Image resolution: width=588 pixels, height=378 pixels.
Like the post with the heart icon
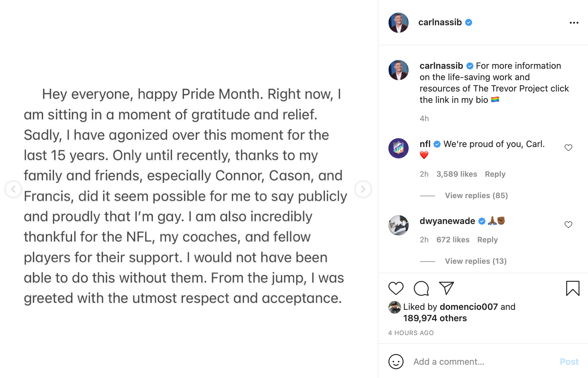[x=396, y=288]
